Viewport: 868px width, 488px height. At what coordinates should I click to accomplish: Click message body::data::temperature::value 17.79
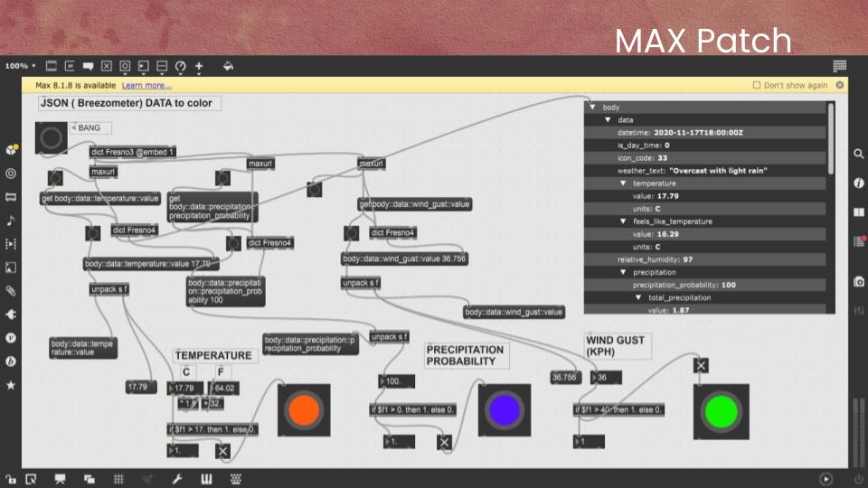151,264
